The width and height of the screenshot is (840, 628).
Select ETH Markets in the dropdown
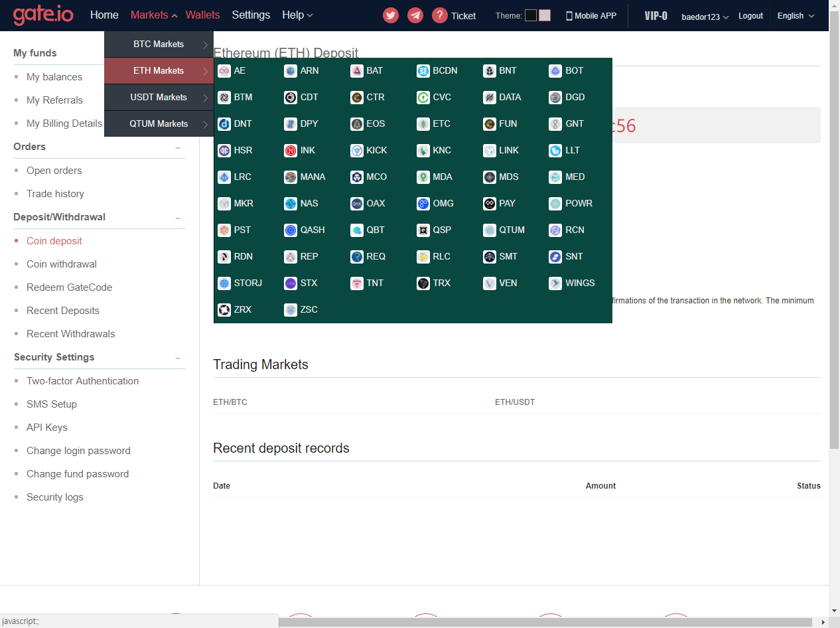point(159,71)
